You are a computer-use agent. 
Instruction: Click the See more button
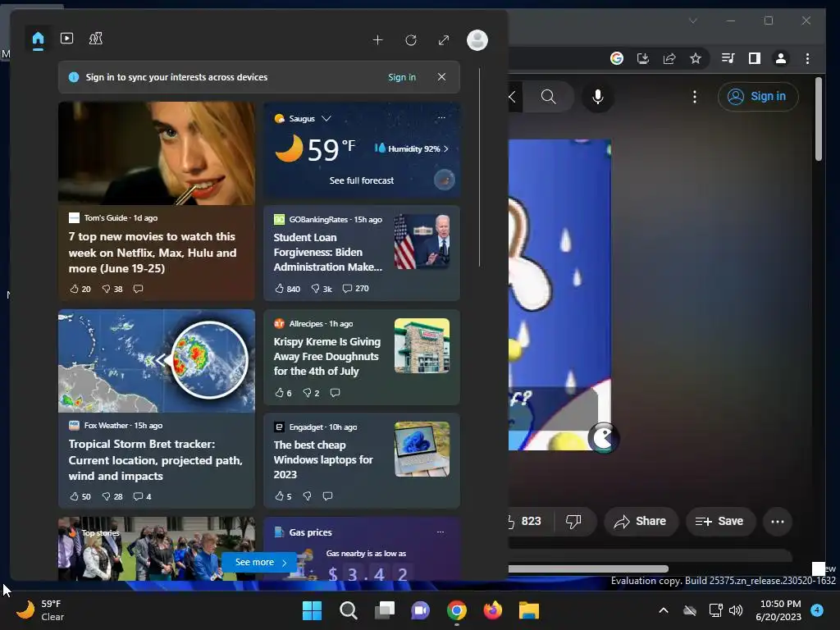[x=260, y=562]
